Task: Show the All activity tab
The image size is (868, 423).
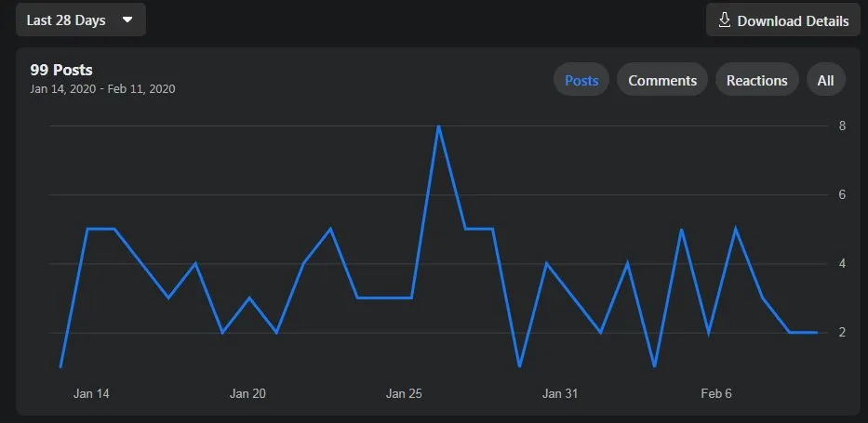Action: [825, 80]
